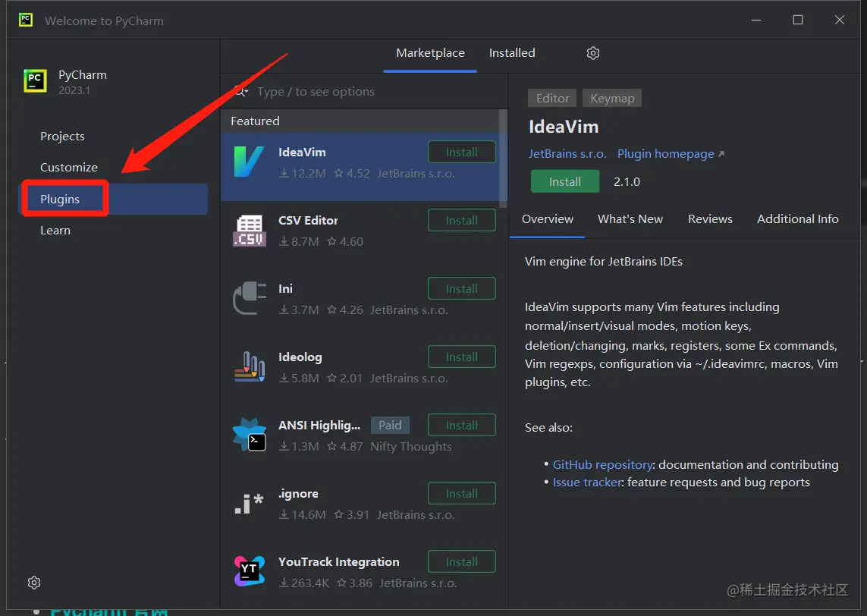This screenshot has height=616, width=867.
Task: Open plugin settings gear next to Installed
Action: coord(592,53)
